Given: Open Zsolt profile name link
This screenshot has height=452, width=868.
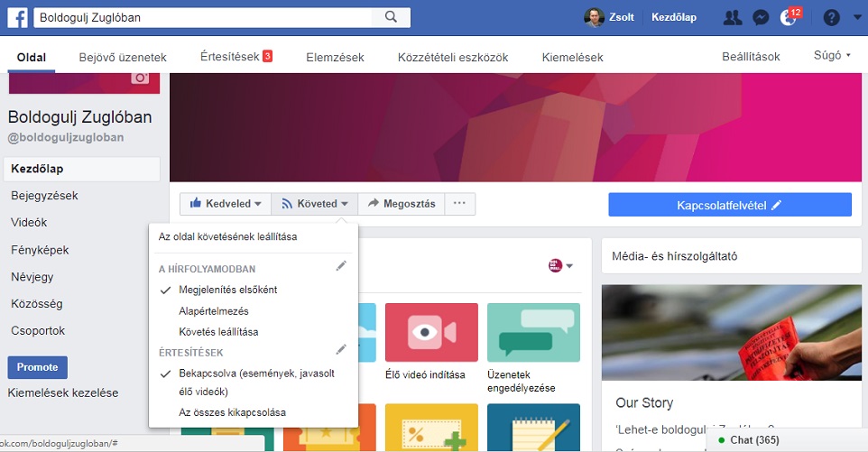Looking at the screenshot, I should [x=621, y=17].
